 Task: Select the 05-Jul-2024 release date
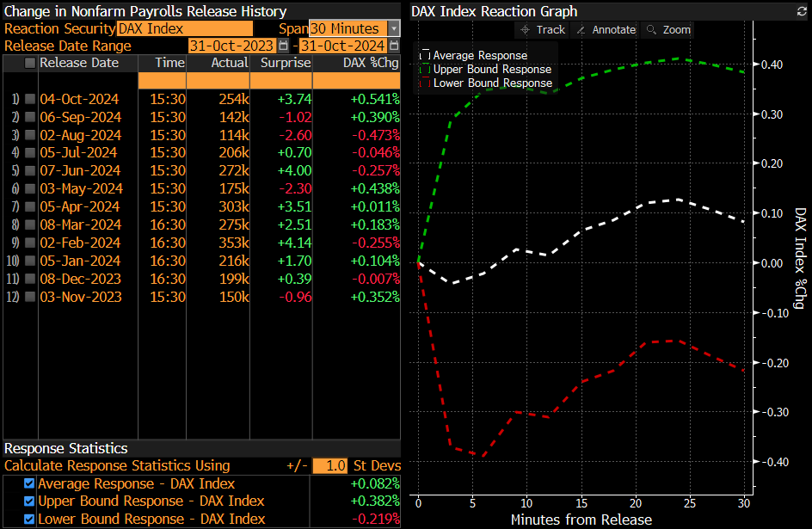pyautogui.click(x=78, y=153)
